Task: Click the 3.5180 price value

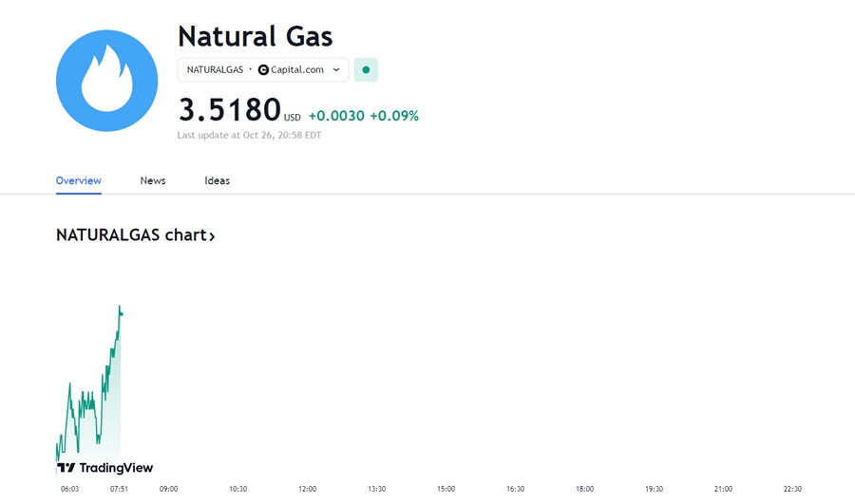Action: pyautogui.click(x=230, y=109)
